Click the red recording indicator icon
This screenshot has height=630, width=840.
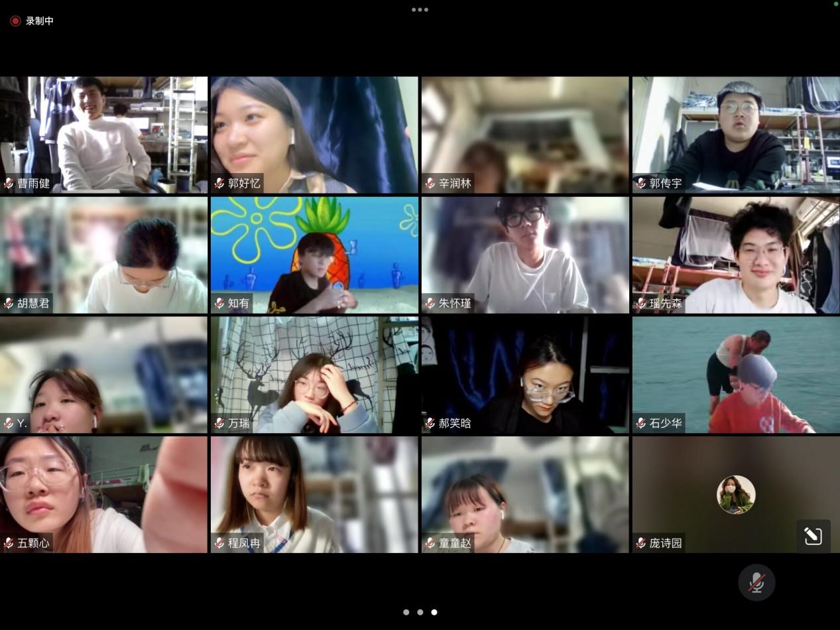click(15, 21)
